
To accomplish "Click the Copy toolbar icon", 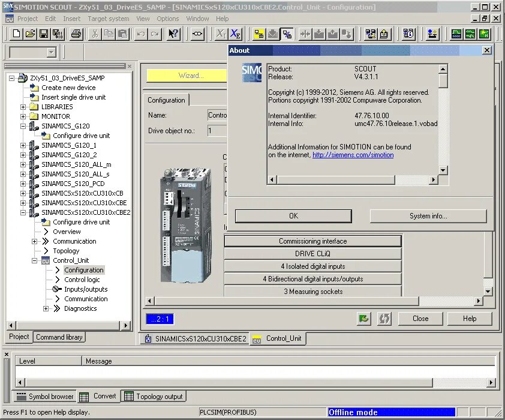I will pyautogui.click(x=109, y=34).
